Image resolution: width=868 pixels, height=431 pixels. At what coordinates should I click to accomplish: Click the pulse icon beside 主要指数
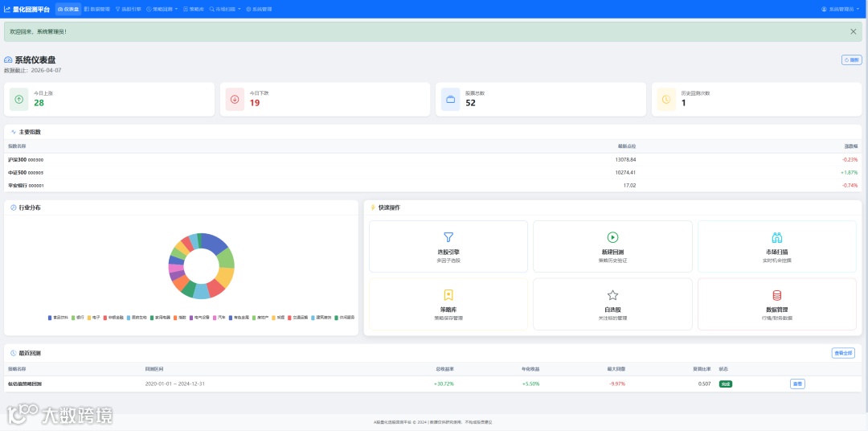pyautogui.click(x=14, y=132)
